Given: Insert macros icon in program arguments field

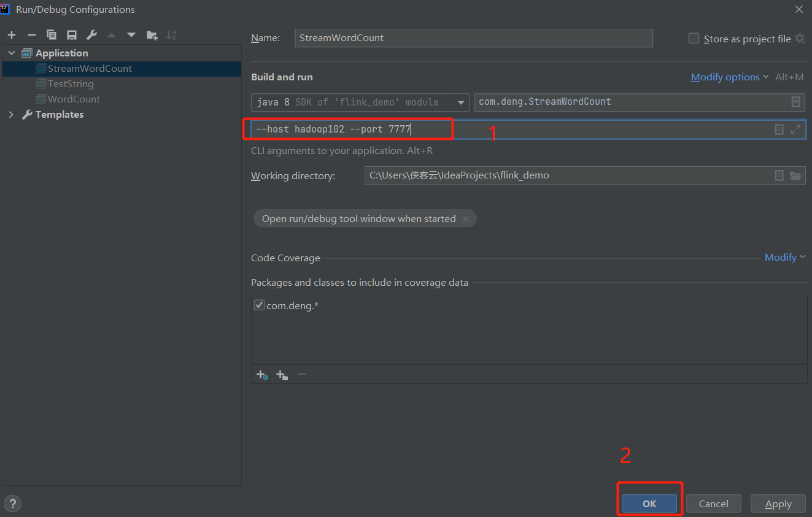Looking at the screenshot, I should (779, 129).
